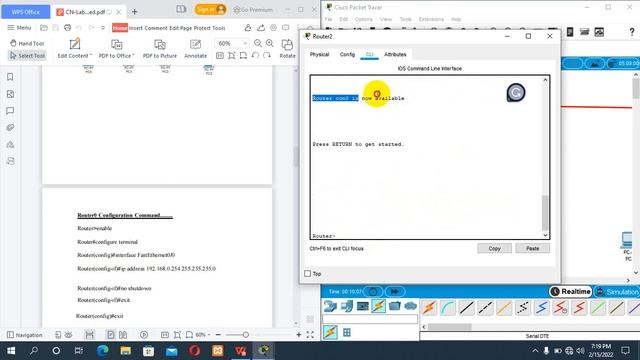Click the Paste button in Router2
Image resolution: width=640 pixels, height=360 pixels.
(532, 248)
